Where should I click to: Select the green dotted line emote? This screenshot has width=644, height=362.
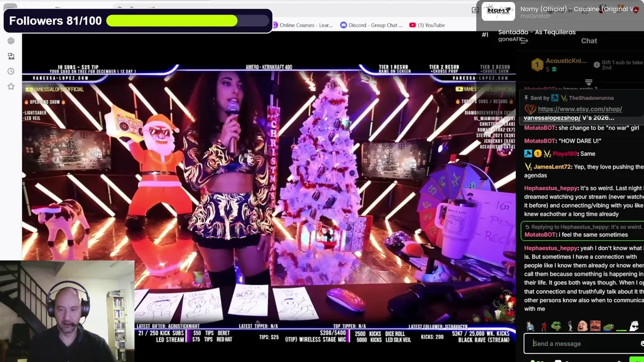[621, 330]
